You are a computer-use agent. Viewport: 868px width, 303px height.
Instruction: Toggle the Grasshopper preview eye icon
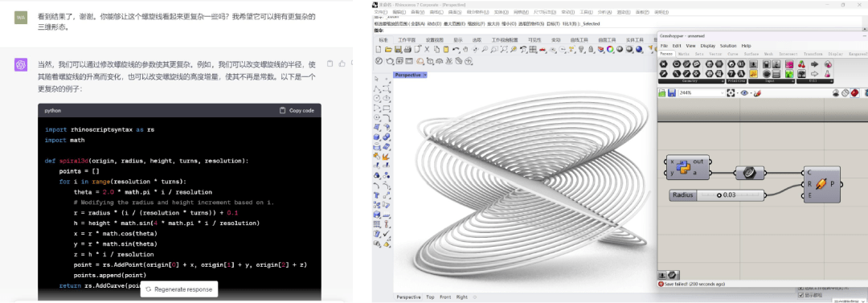point(744,93)
